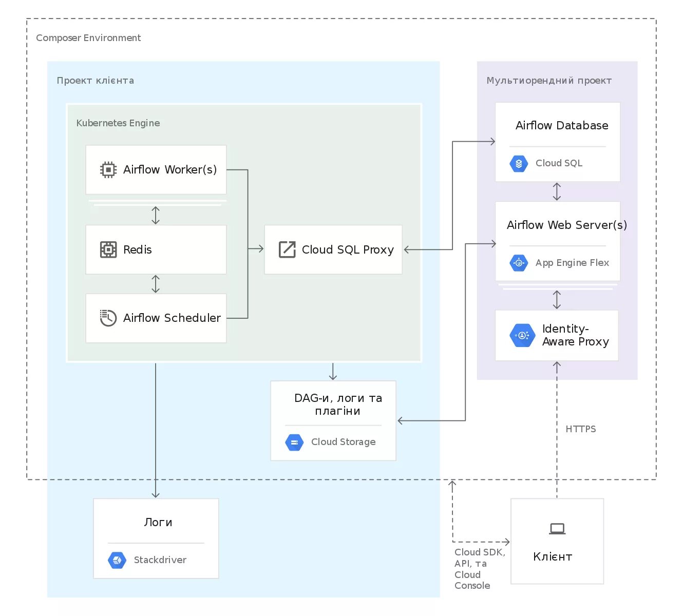This screenshot has width=683, height=616.
Task: Click the Stackdriver text
Action: (x=160, y=560)
